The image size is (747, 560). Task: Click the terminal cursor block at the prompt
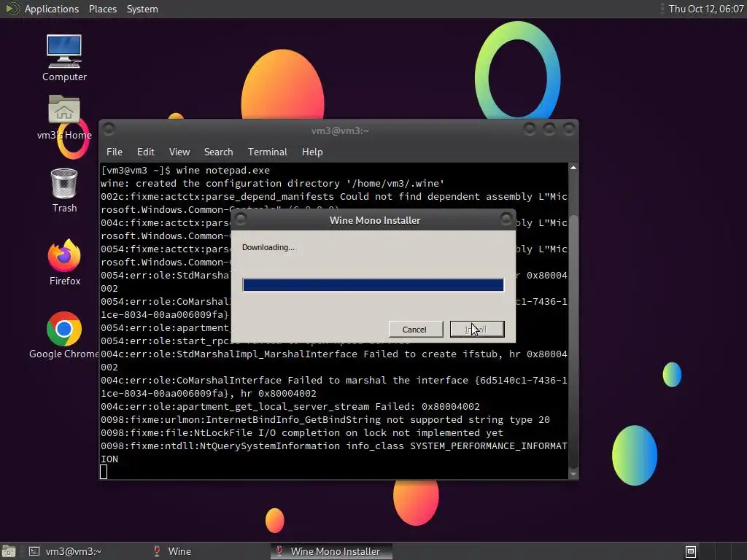click(x=104, y=472)
